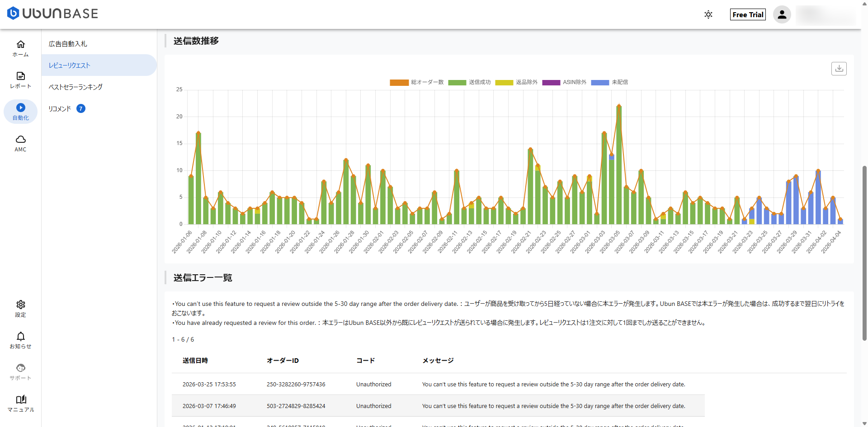Select 広告自動入札 menu item
This screenshot has height=427, width=868.
[68, 44]
